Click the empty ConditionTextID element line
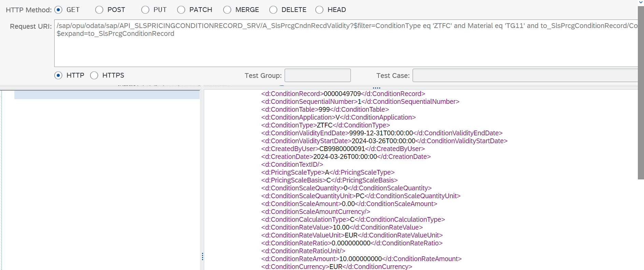Image resolution: width=644 pixels, height=270 pixels. (x=292, y=164)
